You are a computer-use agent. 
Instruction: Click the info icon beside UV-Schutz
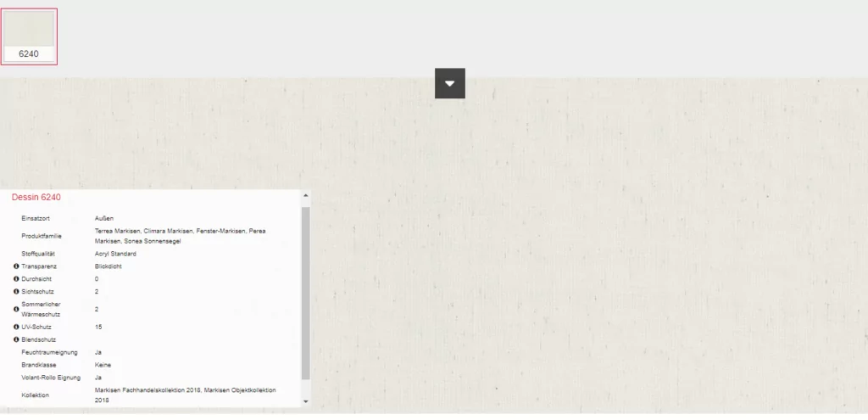point(16,327)
